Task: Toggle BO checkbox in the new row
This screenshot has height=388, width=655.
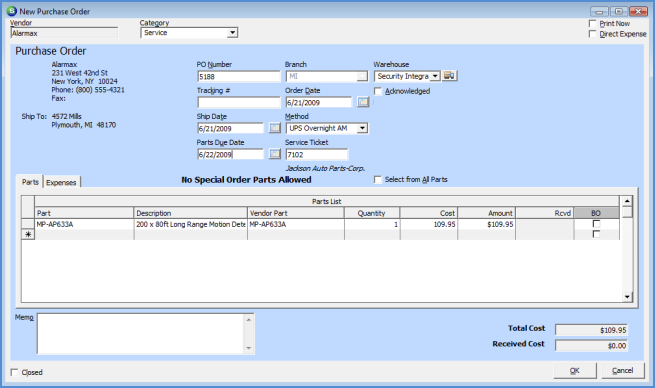Action: 597,234
